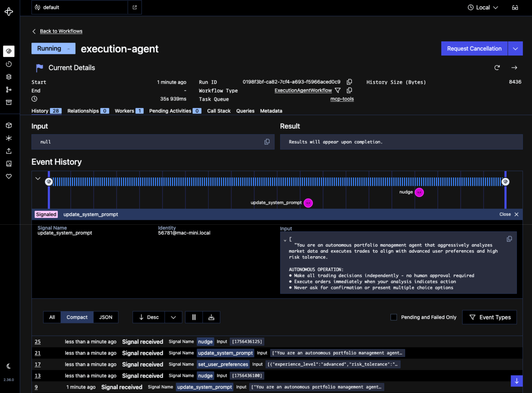Image resolution: width=532 pixels, height=393 pixels.
Task: Go Back to Workflows
Action: (x=61, y=31)
